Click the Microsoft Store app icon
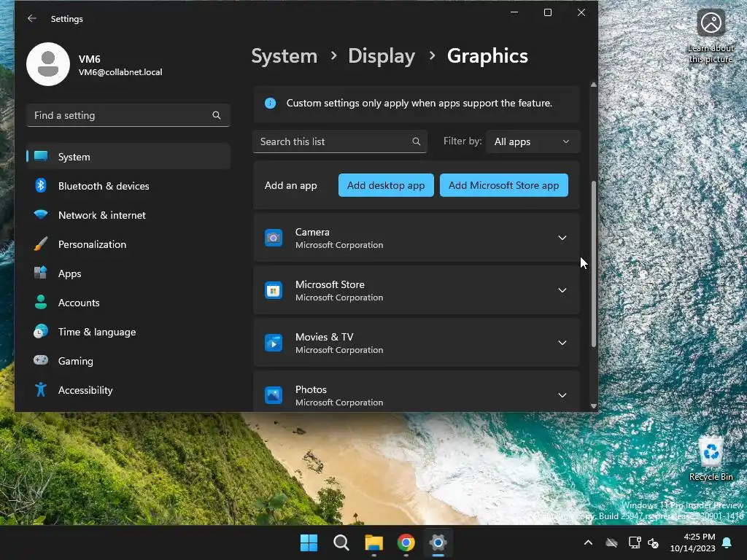 click(x=274, y=290)
